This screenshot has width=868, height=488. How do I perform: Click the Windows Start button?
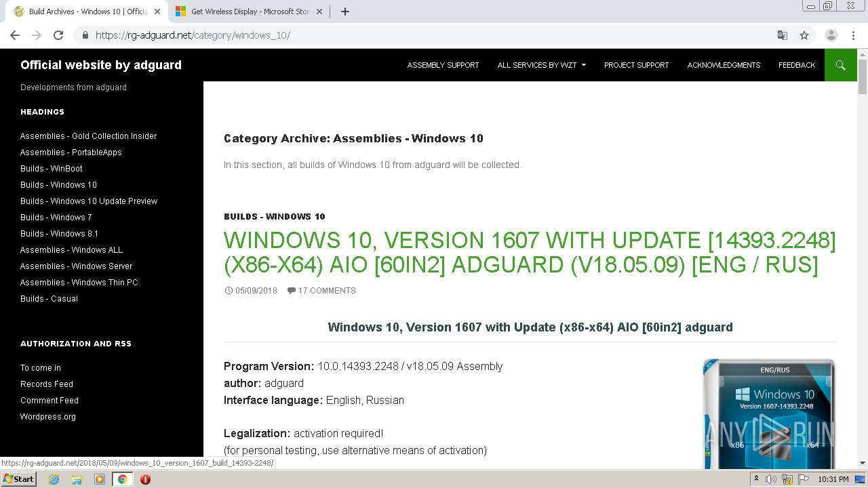coord(18,479)
